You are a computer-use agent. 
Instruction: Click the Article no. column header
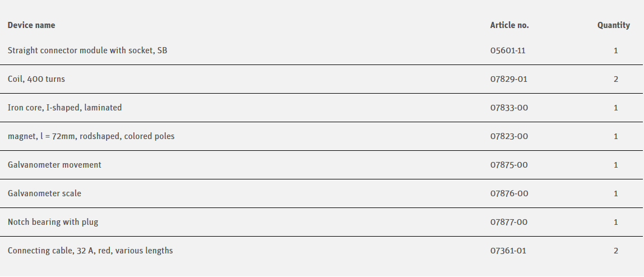(x=509, y=25)
